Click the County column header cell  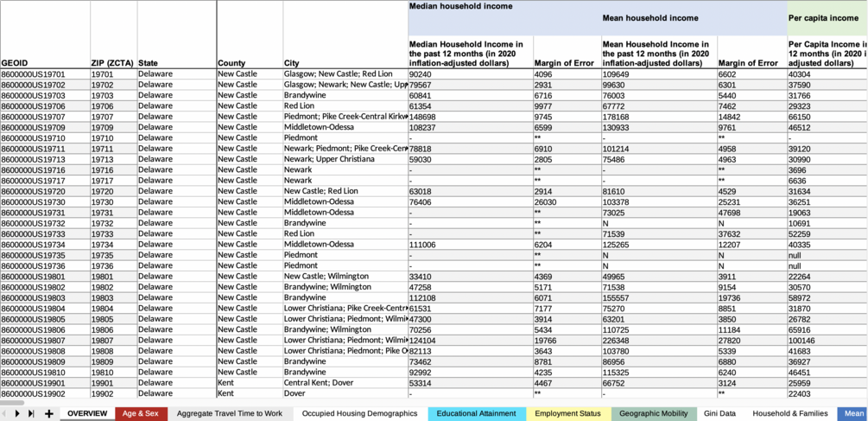[250, 35]
